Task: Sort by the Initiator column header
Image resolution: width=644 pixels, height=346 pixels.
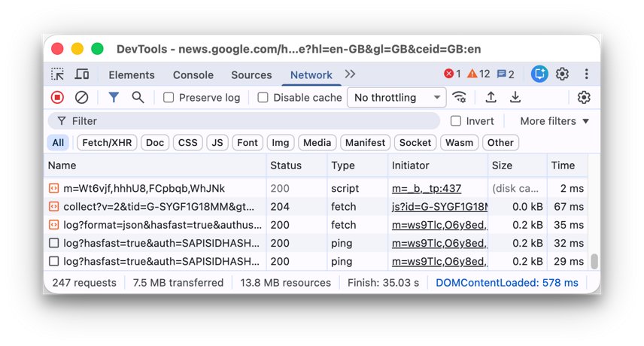Action: pos(438,165)
